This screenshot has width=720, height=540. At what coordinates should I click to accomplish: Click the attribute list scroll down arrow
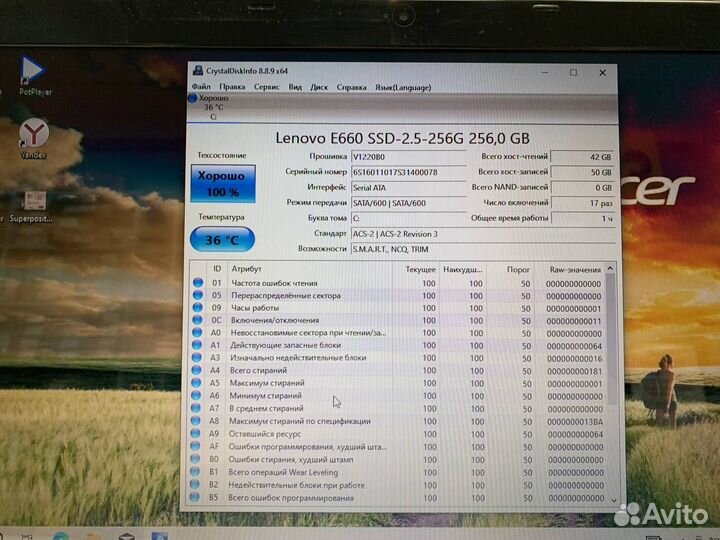614,500
